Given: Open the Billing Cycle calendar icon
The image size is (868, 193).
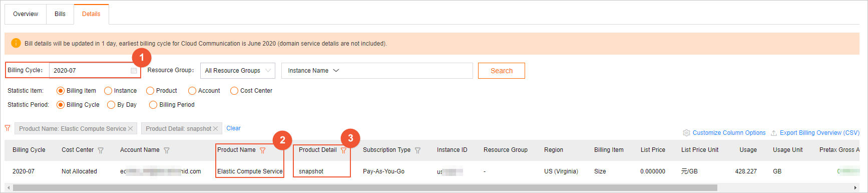Looking at the screenshot, I should pos(134,71).
